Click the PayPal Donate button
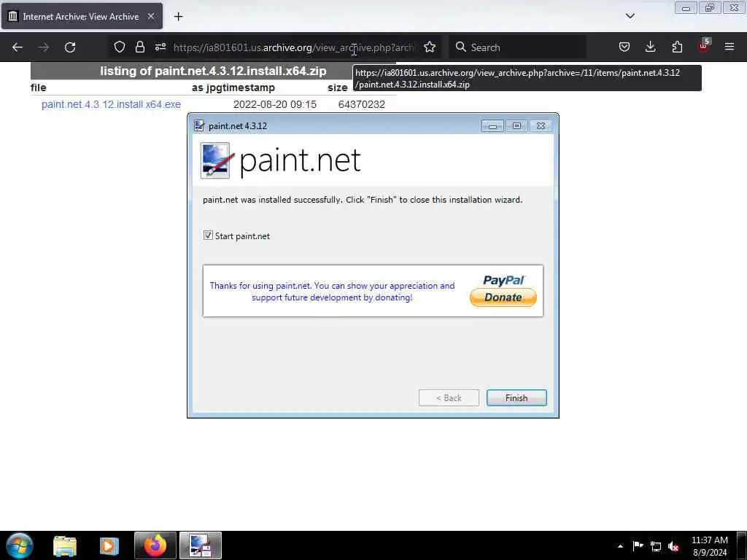 (x=503, y=297)
